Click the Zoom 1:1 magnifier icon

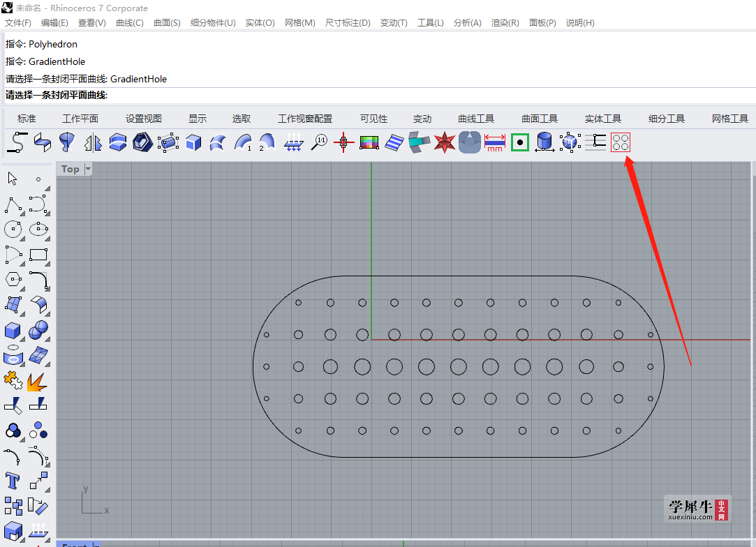click(319, 142)
